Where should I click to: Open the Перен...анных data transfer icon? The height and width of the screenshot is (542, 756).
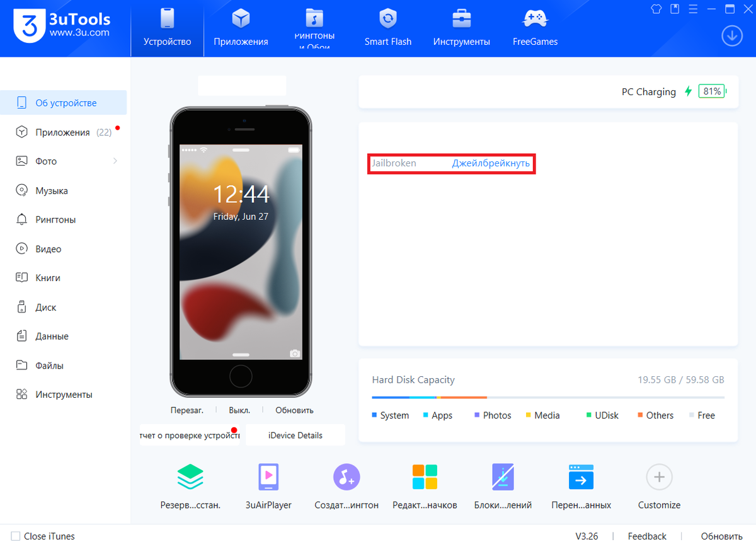581,477
